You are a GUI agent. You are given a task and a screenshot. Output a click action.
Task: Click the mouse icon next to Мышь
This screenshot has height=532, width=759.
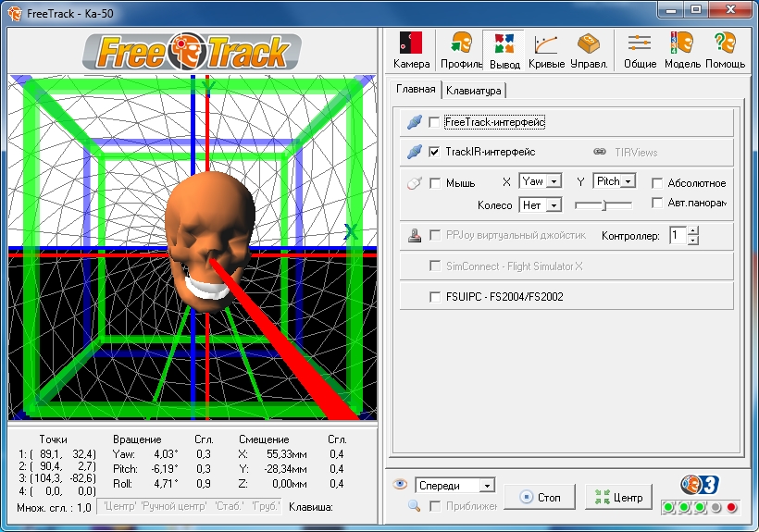click(x=414, y=183)
